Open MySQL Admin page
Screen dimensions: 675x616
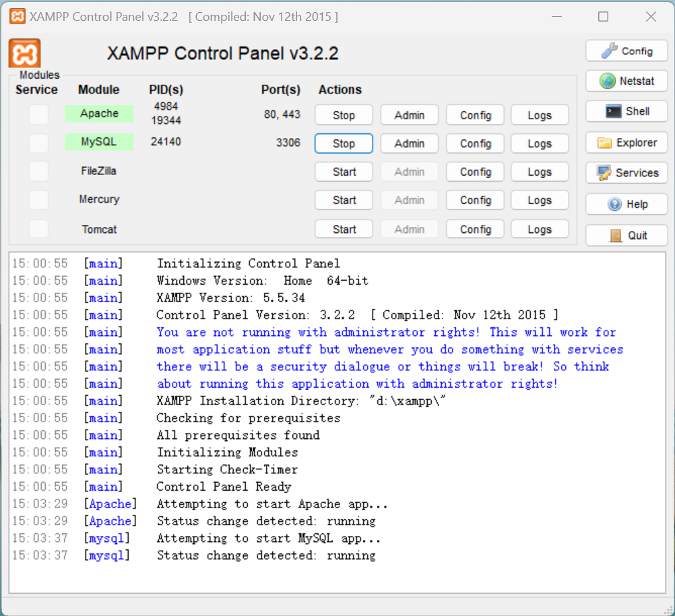(410, 143)
